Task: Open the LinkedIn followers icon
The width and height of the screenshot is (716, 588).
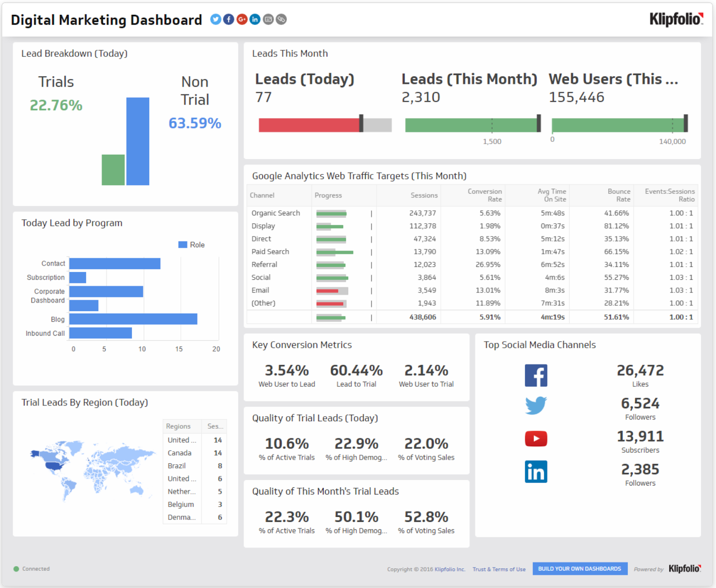Action: tap(536, 471)
